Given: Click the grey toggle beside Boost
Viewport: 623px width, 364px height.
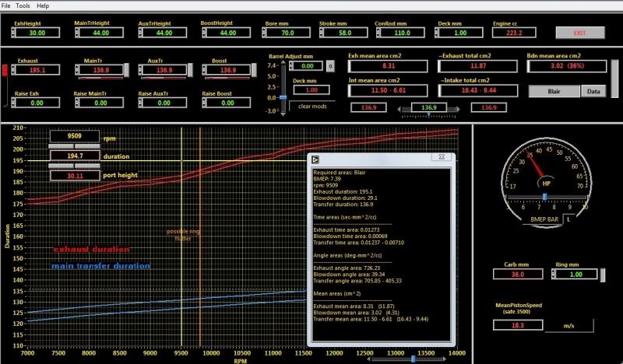Looking at the screenshot, I should 254,70.
